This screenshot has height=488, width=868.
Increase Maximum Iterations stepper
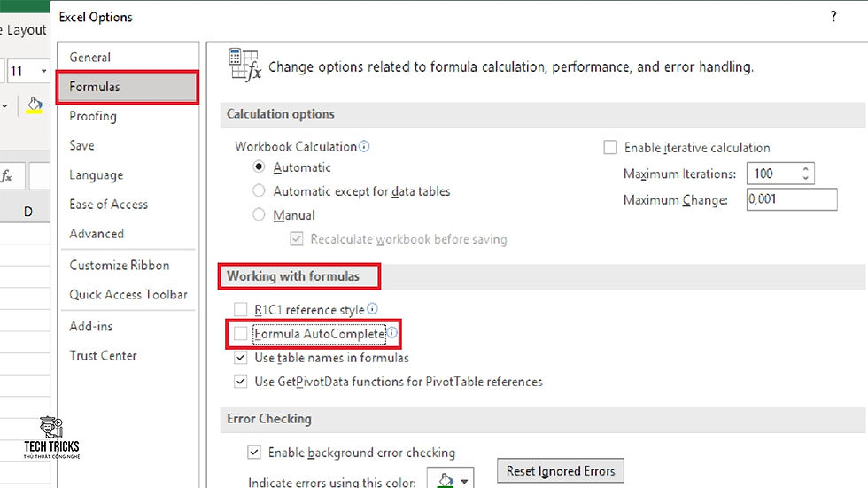point(805,169)
